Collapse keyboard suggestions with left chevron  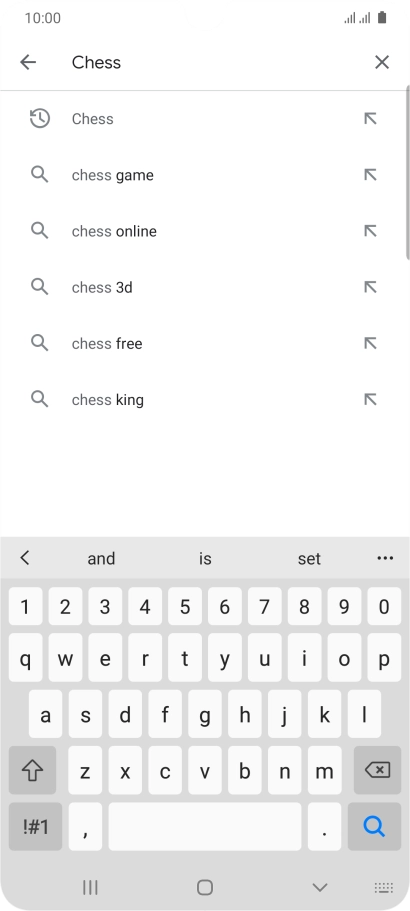click(24, 558)
